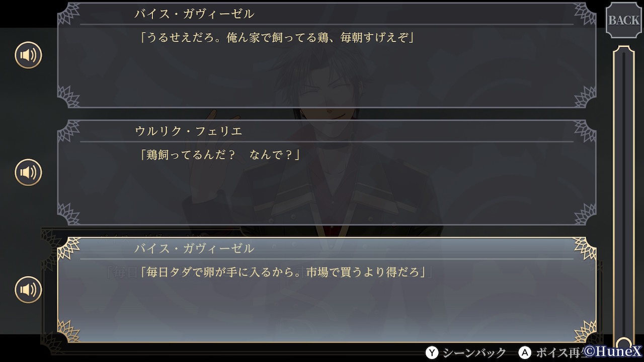644x362 pixels.
Task: Click the BACK button to close the backlog
Action: pyautogui.click(x=624, y=20)
